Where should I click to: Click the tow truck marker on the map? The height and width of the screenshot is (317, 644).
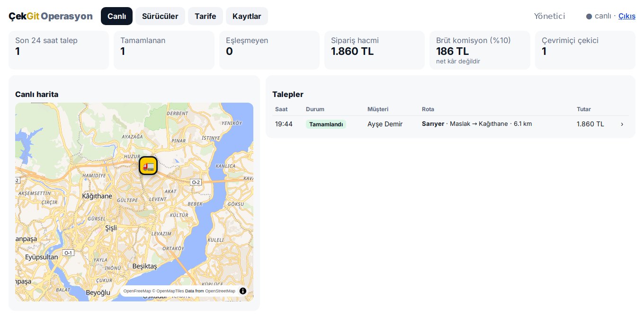click(x=148, y=166)
